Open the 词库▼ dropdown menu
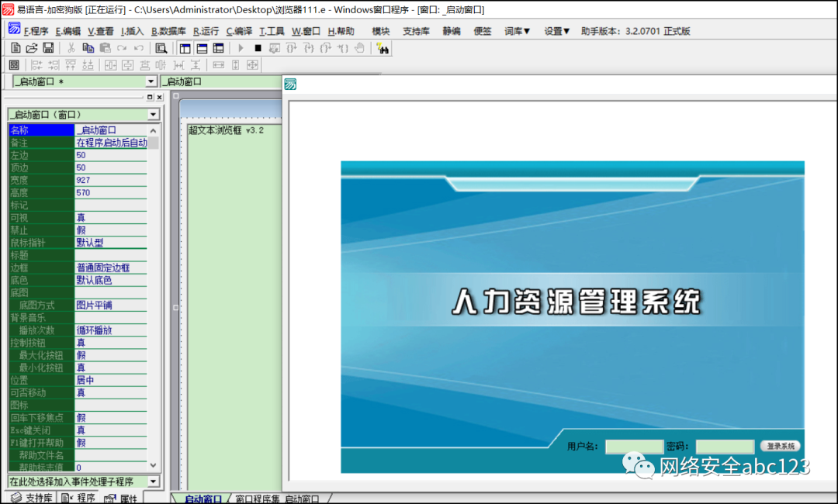This screenshot has width=838, height=504. [x=517, y=31]
